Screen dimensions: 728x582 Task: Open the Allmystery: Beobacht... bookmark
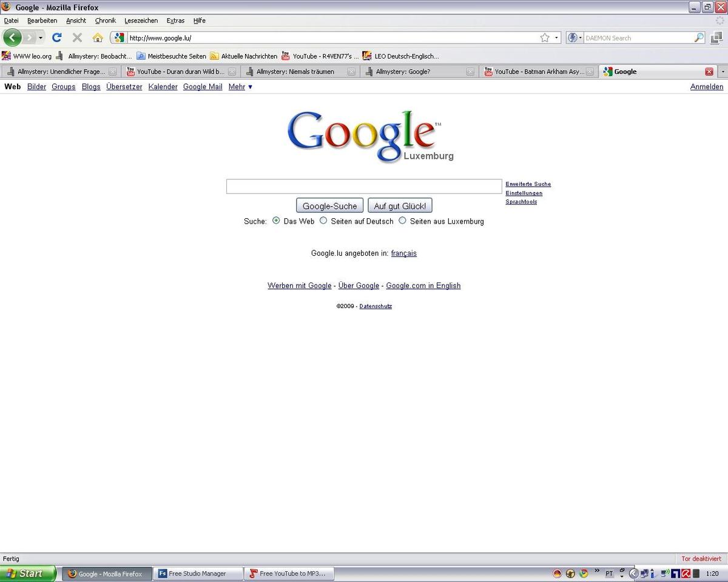[x=93, y=56]
